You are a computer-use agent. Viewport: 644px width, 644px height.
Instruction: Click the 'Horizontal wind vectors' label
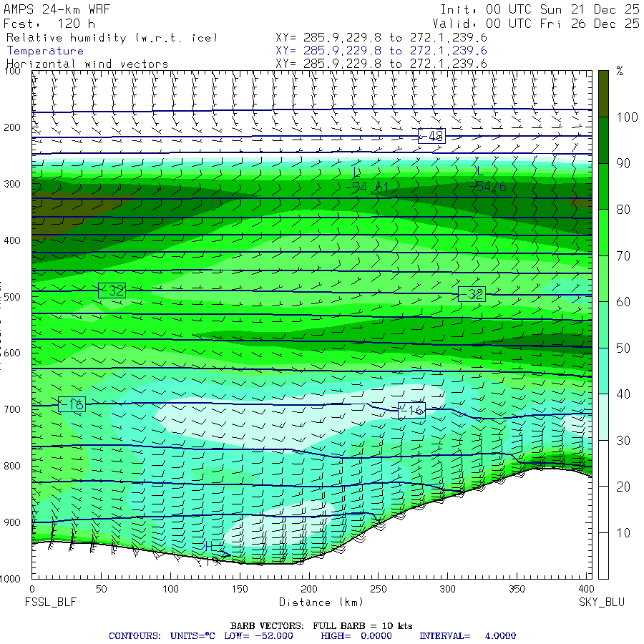point(87,64)
